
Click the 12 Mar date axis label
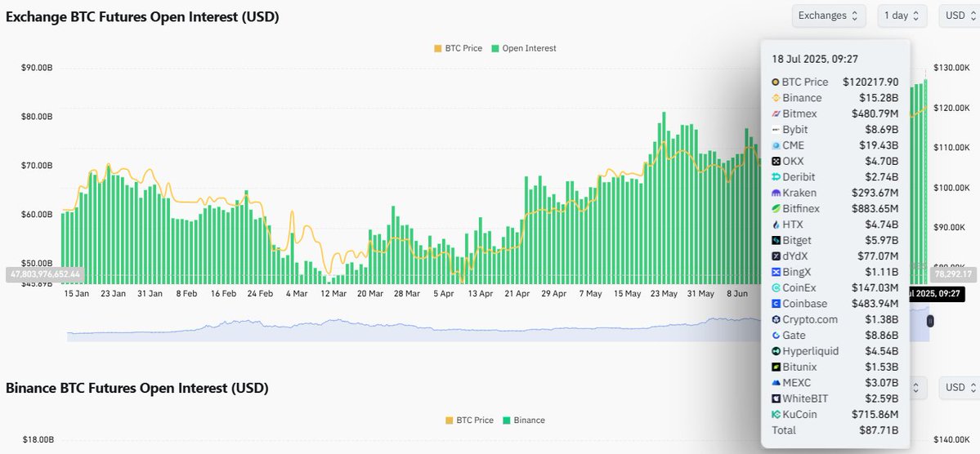[333, 293]
